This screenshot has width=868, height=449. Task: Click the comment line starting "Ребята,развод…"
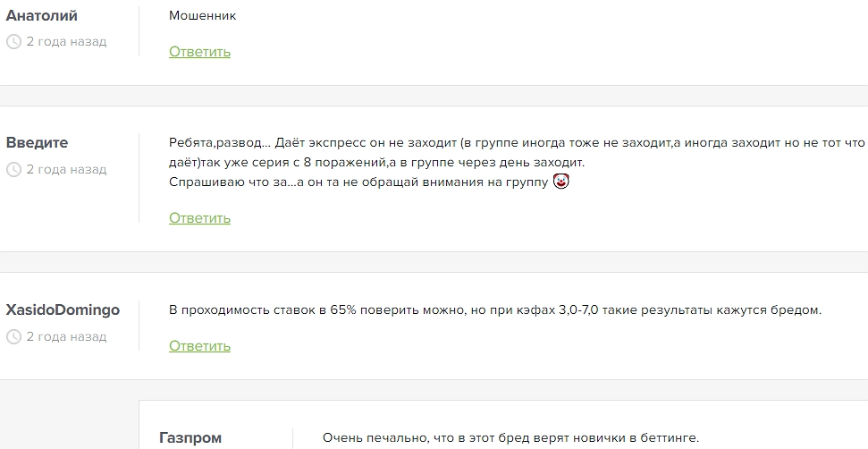[517, 143]
